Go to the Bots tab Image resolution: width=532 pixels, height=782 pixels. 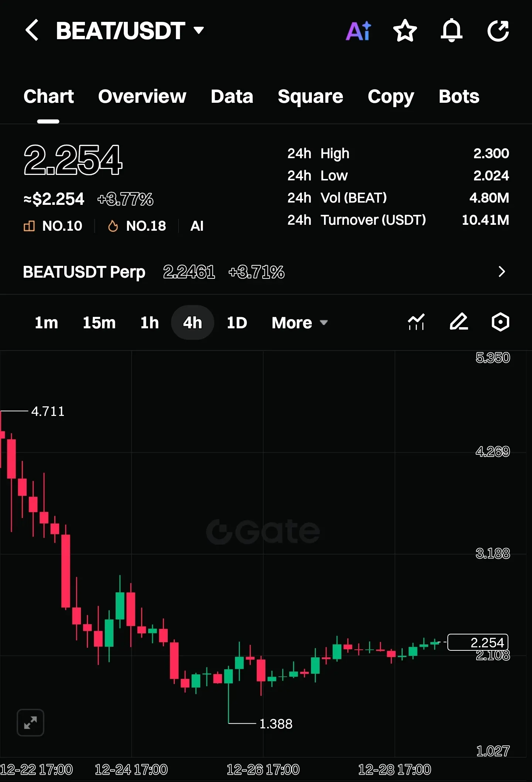click(x=459, y=97)
